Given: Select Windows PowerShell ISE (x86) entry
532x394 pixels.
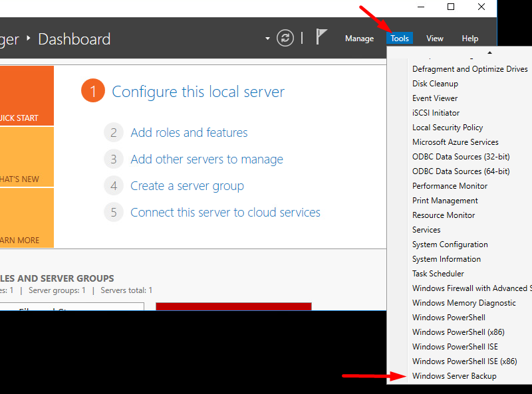Looking at the screenshot, I should click(x=464, y=361).
